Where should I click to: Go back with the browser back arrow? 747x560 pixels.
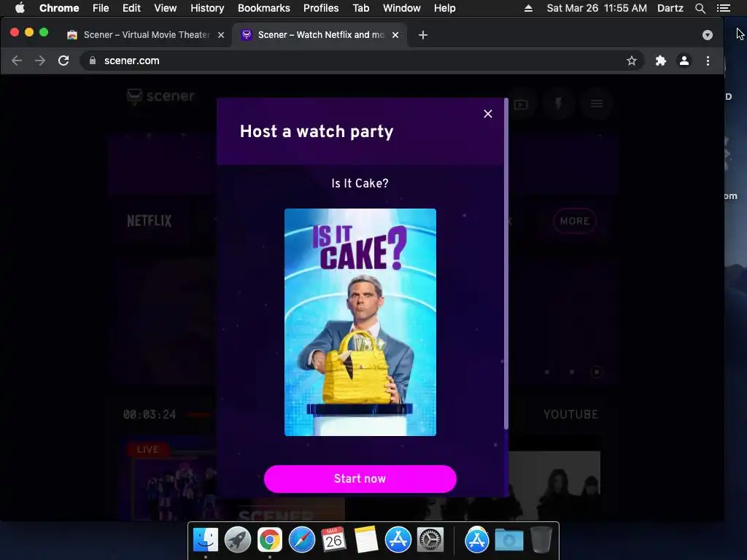(17, 61)
